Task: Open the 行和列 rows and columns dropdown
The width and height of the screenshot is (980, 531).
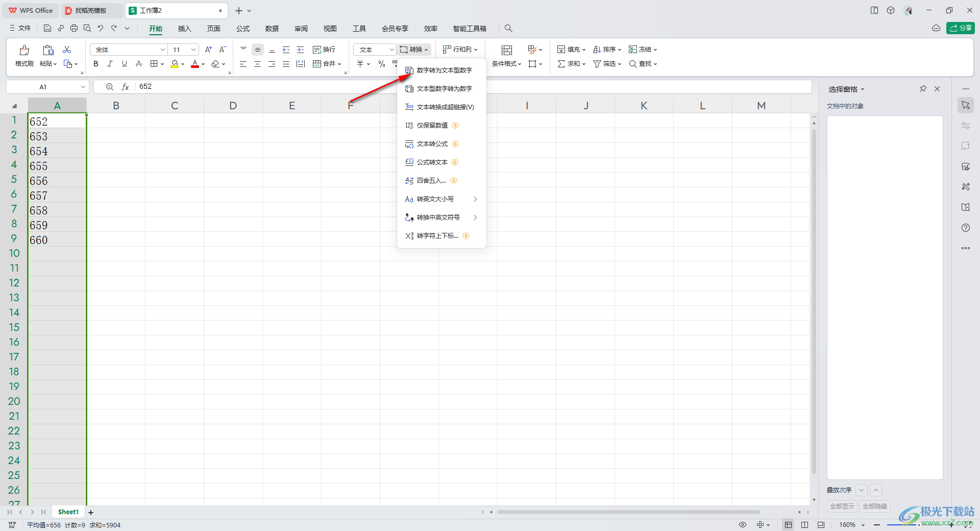Action: click(460, 50)
